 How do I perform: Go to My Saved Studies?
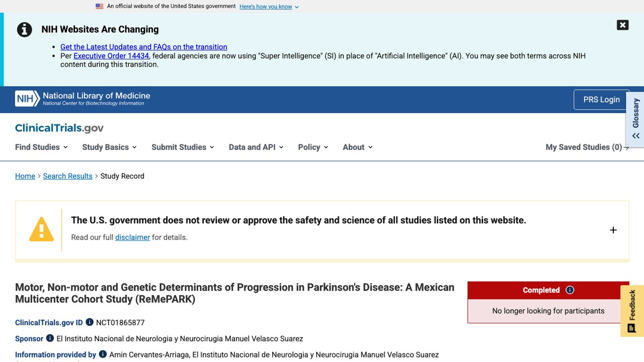click(x=587, y=147)
